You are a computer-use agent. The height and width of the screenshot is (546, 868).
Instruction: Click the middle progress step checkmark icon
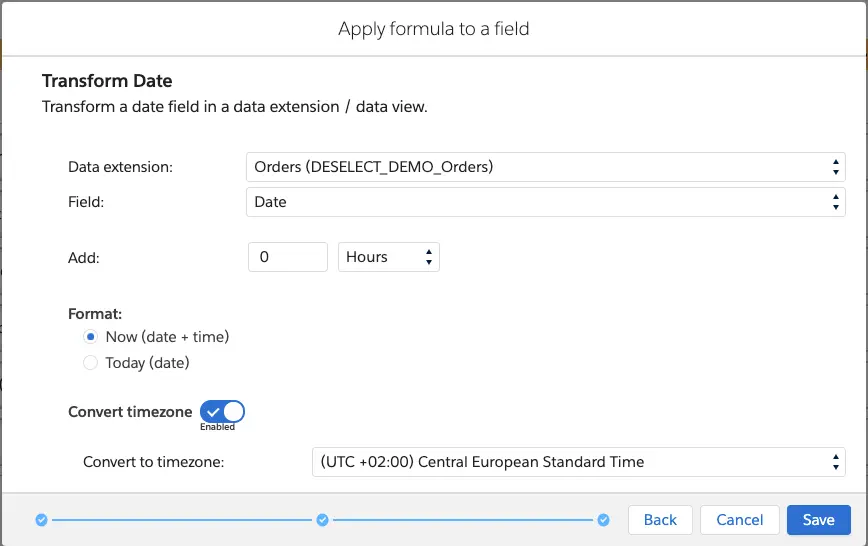coord(322,520)
